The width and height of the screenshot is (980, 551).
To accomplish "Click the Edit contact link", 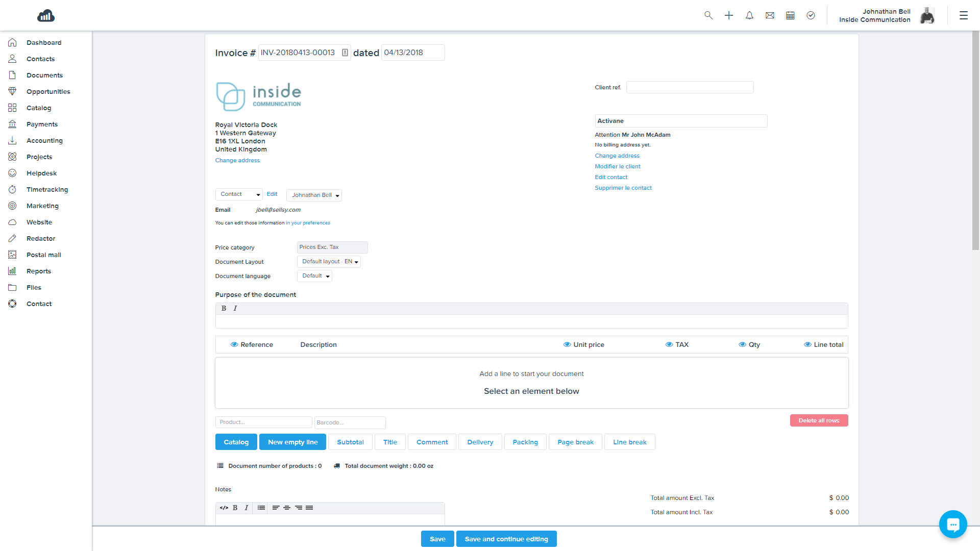I will point(611,177).
